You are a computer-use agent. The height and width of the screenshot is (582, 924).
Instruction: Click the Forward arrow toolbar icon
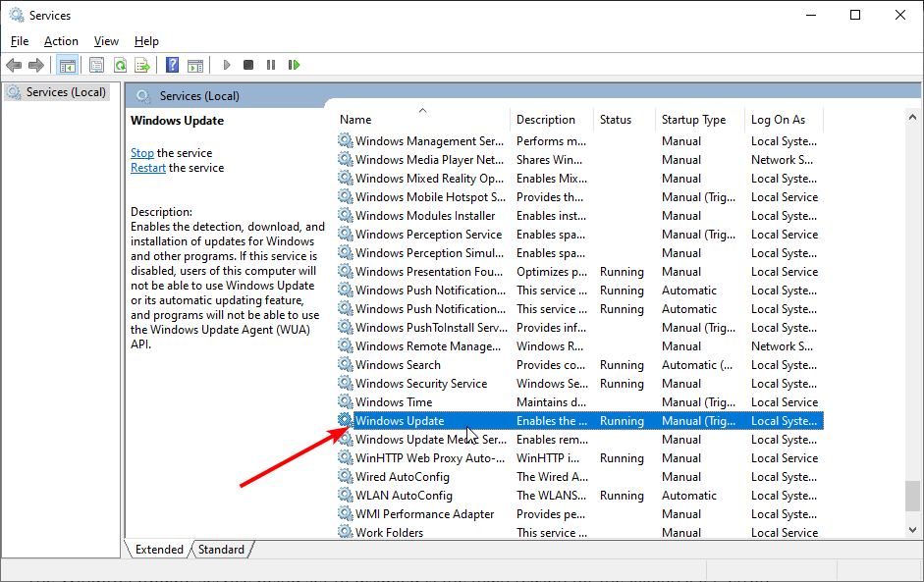[x=36, y=65]
